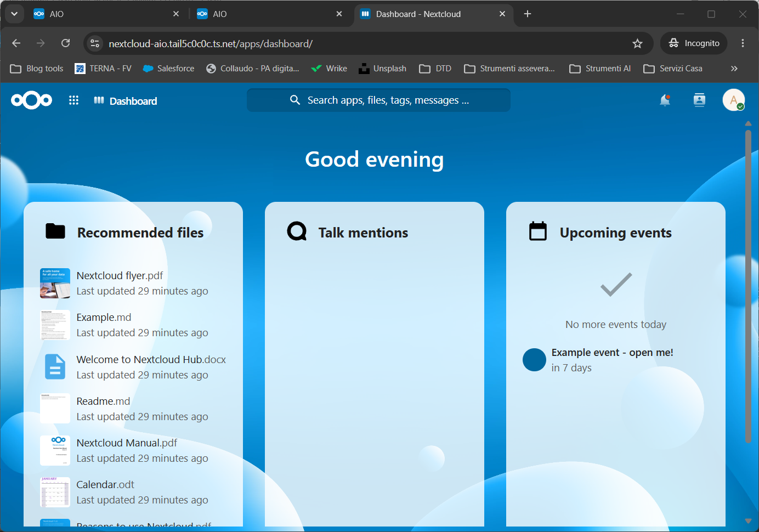
Task: Open the Unsplash bookmark
Action: (382, 69)
